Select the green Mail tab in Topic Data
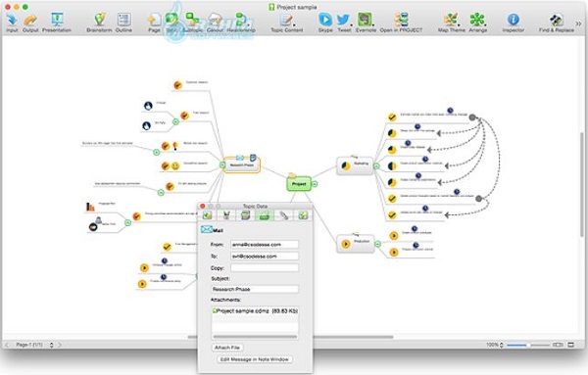The width and height of the screenshot is (588, 375). 265,215
